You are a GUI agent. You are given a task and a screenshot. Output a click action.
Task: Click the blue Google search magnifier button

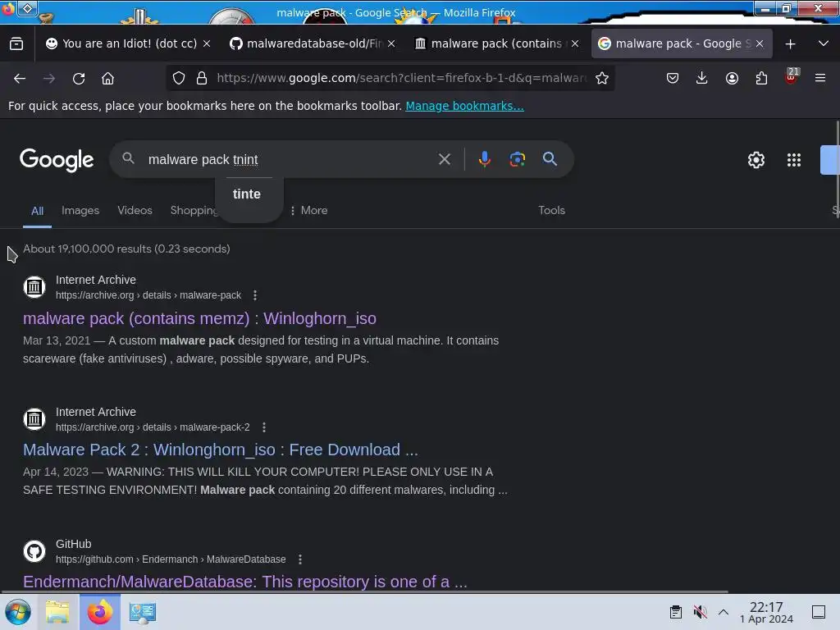(550, 159)
